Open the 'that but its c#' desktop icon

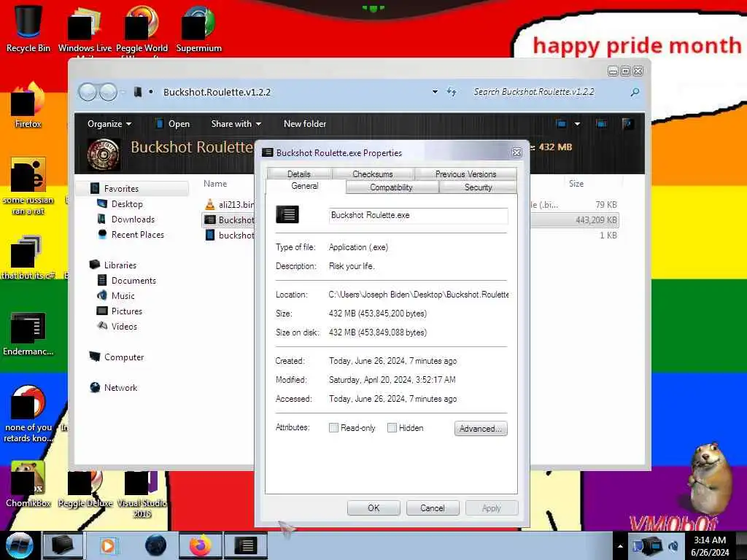28,257
